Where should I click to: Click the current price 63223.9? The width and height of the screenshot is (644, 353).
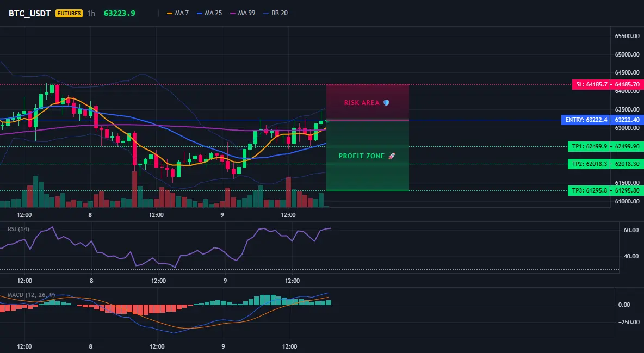coord(120,13)
